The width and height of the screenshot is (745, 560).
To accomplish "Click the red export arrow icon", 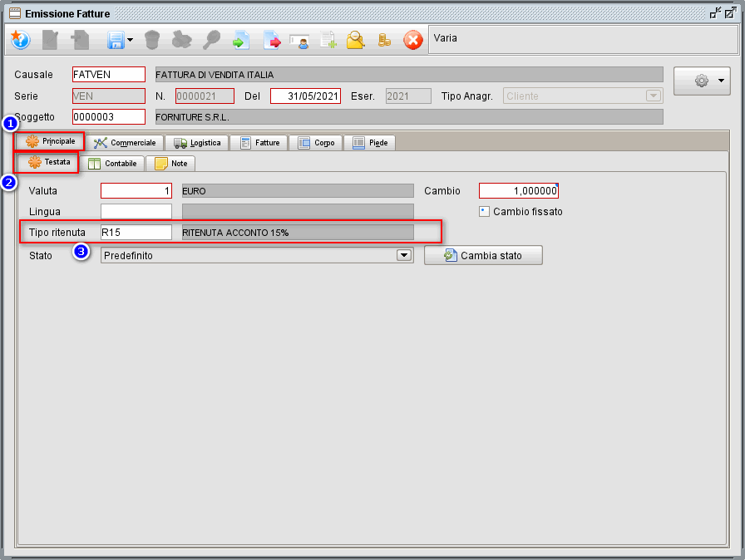I will click(x=273, y=40).
